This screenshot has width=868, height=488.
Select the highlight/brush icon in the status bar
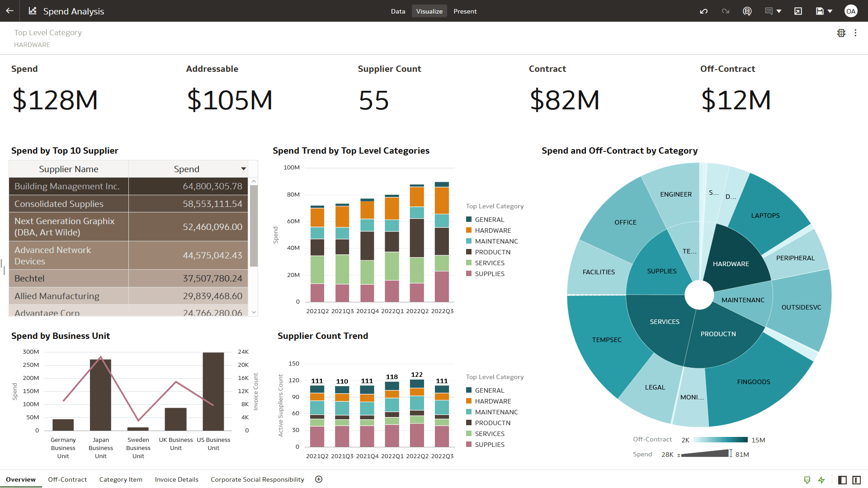807,480
